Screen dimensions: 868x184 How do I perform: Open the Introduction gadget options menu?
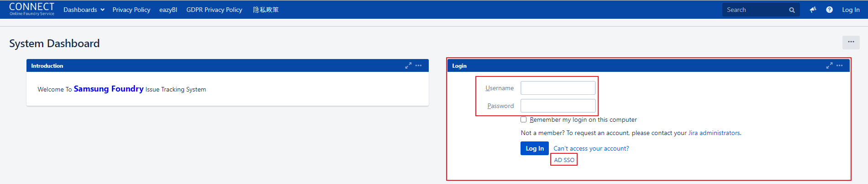tap(419, 66)
